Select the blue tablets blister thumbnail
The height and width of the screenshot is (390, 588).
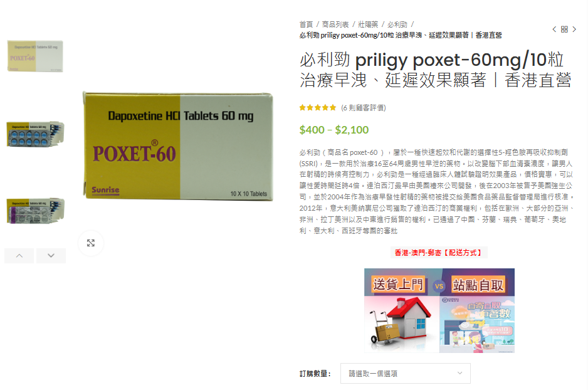35,134
